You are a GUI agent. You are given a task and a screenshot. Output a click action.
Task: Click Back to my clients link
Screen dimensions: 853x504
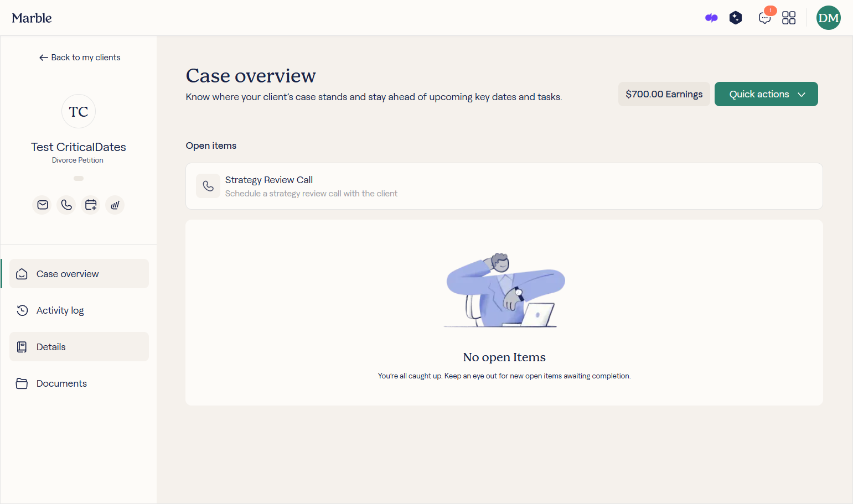80,58
